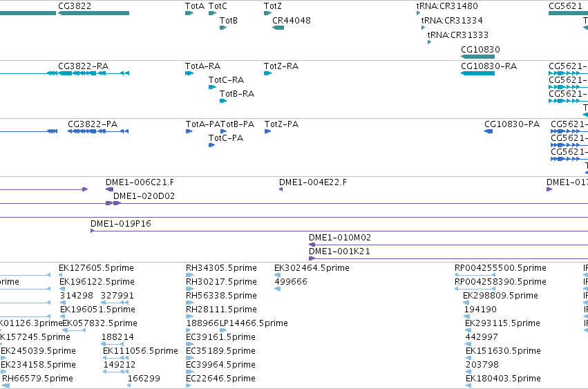Select the DME1-010M02 clone label
The width and height of the screenshot is (588, 389).
[x=340, y=238]
